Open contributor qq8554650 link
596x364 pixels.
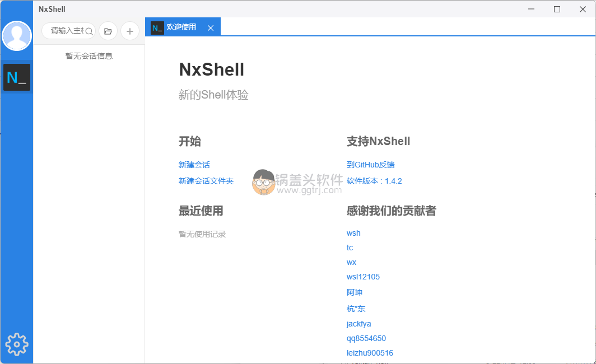click(x=366, y=338)
